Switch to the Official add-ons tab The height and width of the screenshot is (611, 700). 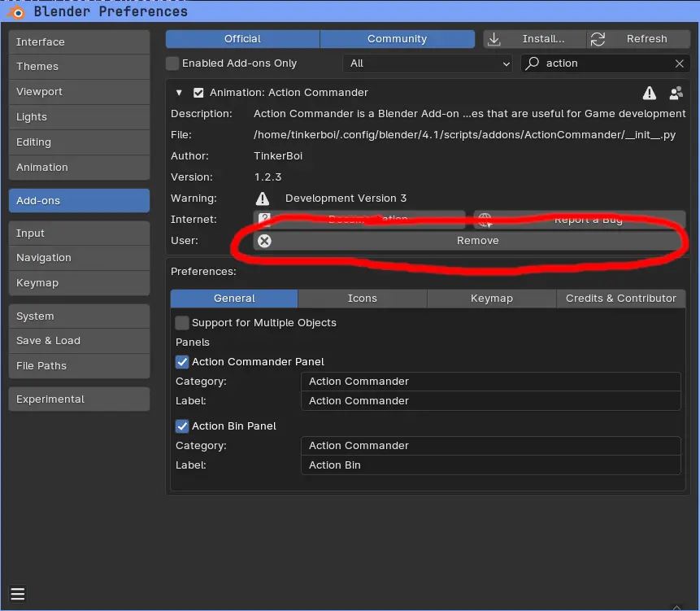(241, 38)
